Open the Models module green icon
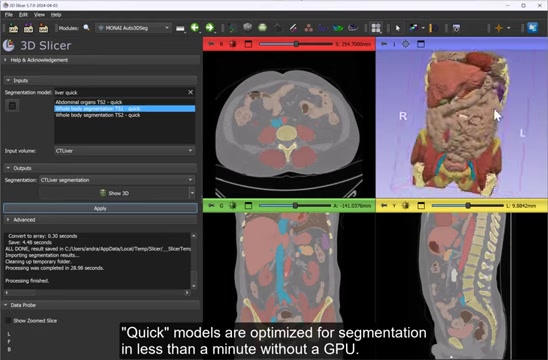548x360 pixels. tap(262, 28)
